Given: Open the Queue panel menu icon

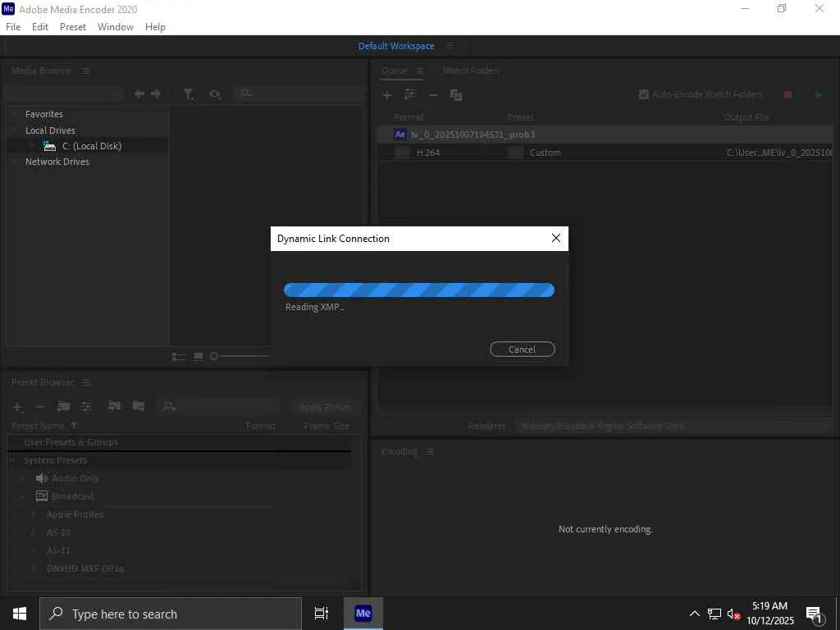Looking at the screenshot, I should (x=419, y=71).
